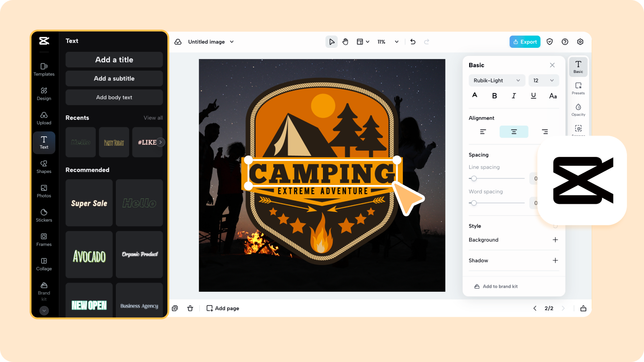Align text to the center

click(x=514, y=132)
